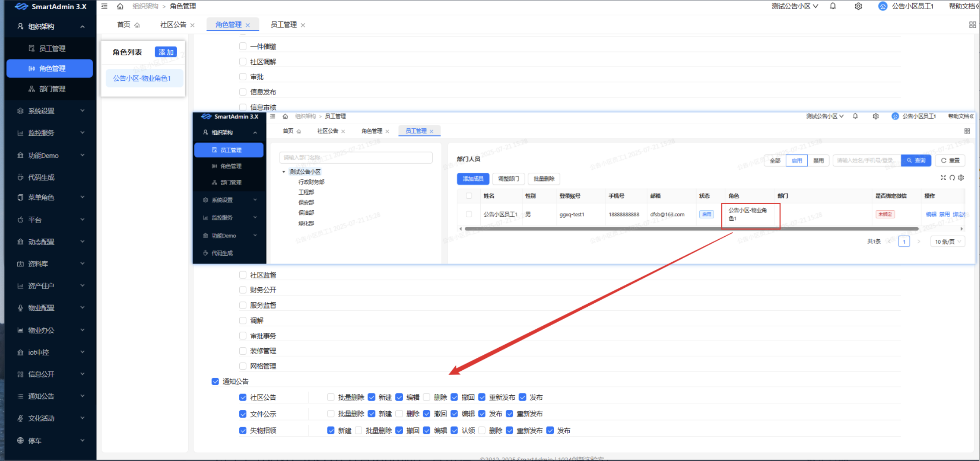Toggle the sidebar collapse menu icon
The image size is (980, 461).
pyautogui.click(x=104, y=6)
